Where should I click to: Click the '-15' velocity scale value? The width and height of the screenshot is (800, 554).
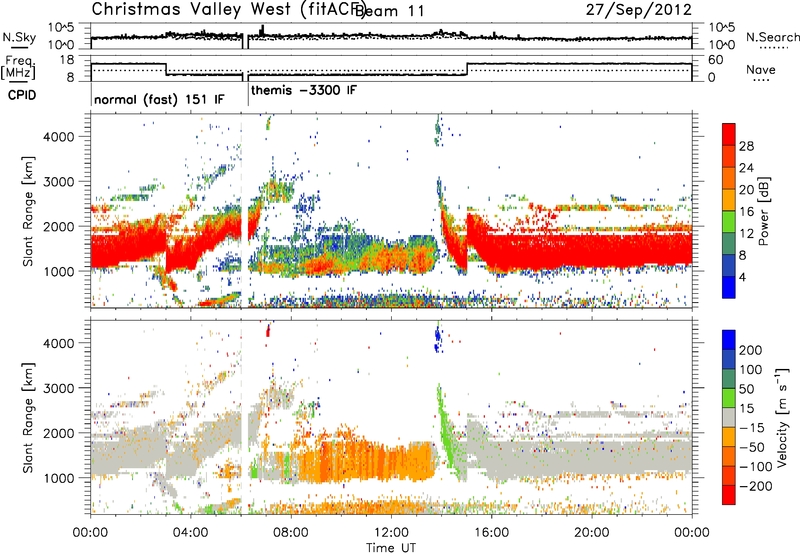tap(752, 427)
